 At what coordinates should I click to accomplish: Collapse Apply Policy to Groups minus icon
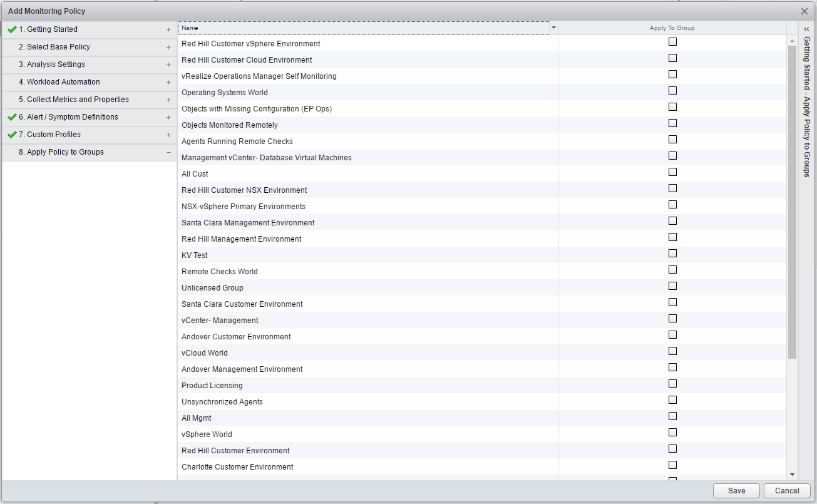168,152
